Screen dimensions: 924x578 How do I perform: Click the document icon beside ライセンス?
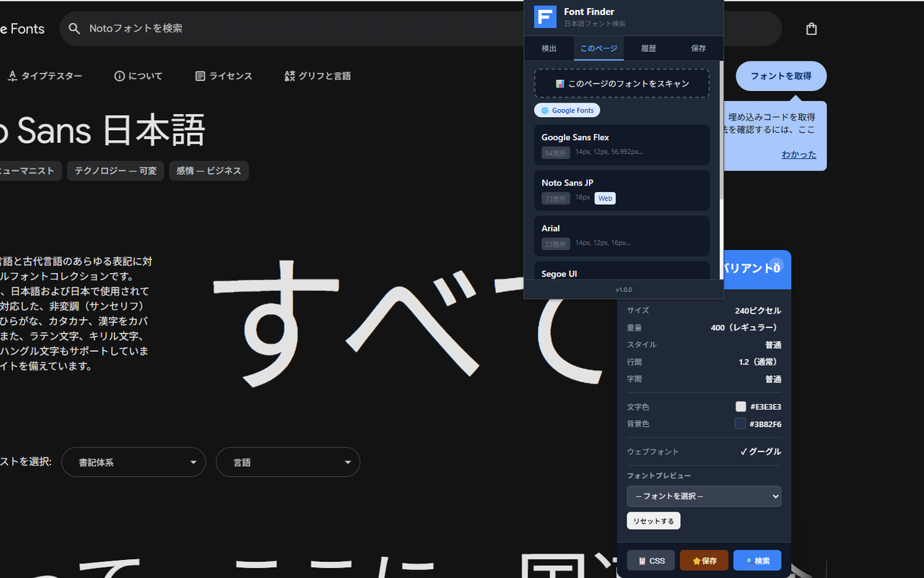coord(199,75)
